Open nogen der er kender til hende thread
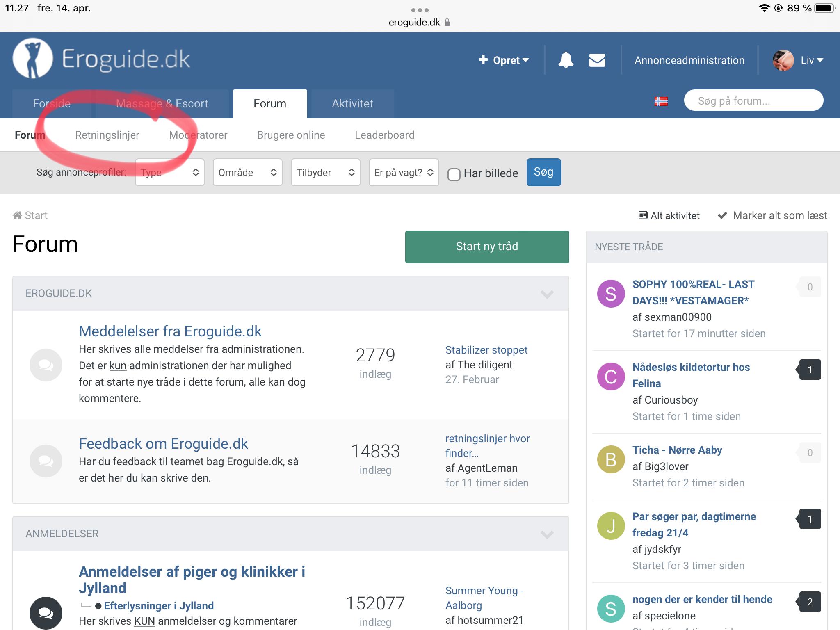The width and height of the screenshot is (840, 630). (x=702, y=599)
